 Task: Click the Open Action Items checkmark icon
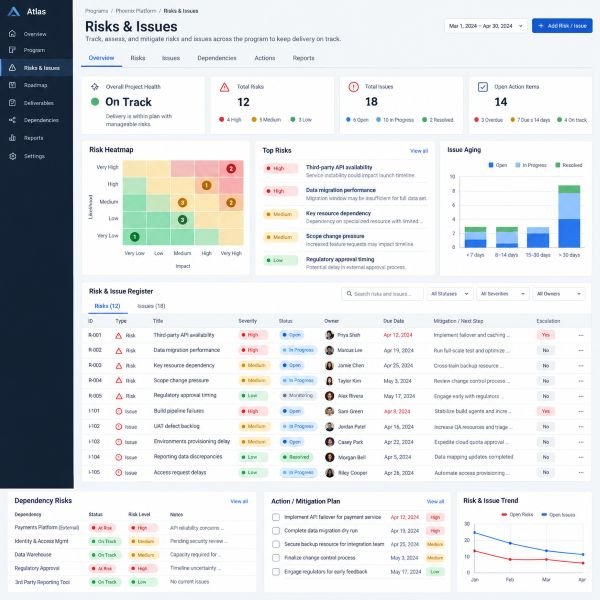point(483,87)
